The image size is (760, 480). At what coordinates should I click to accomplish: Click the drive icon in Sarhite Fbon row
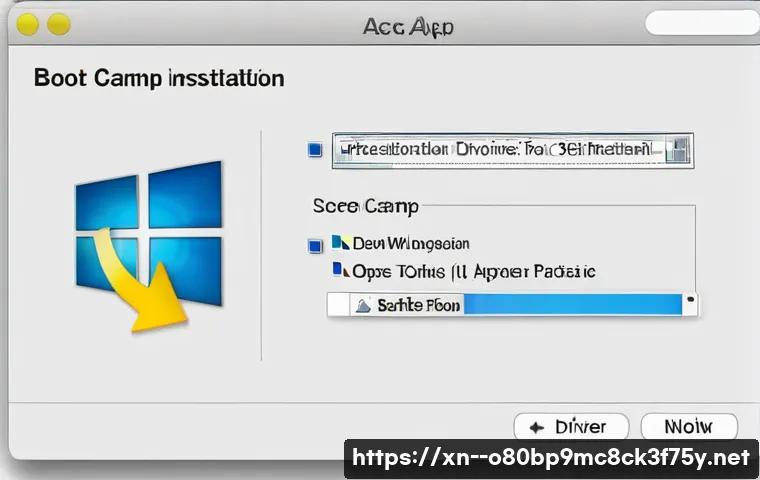[362, 306]
